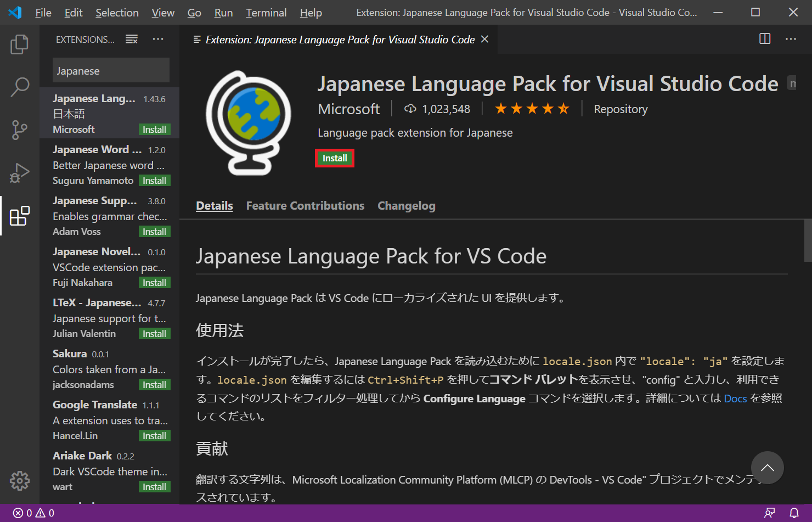Click the EXTENSIONS... sidebar title

85,40
